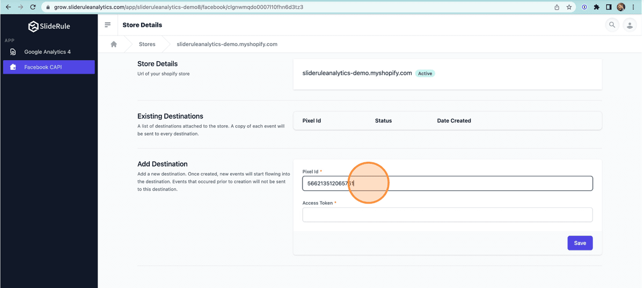Open Google Analytics 4 in sidebar

pyautogui.click(x=49, y=52)
